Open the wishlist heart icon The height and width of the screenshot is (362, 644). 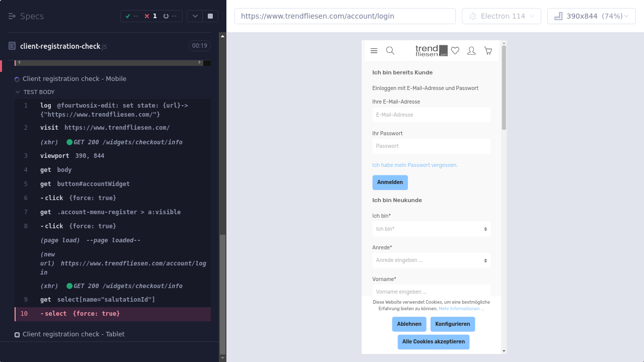455,51
